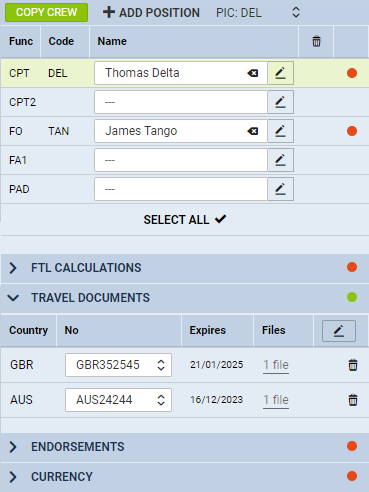Edit the PAD crew position
The image size is (369, 492).
tap(280, 189)
